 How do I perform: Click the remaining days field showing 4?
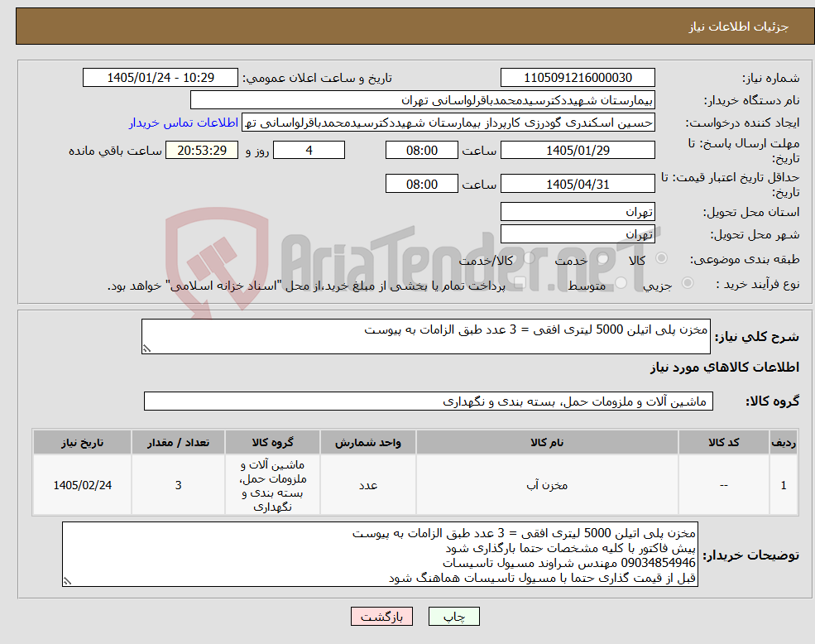pos(309,151)
